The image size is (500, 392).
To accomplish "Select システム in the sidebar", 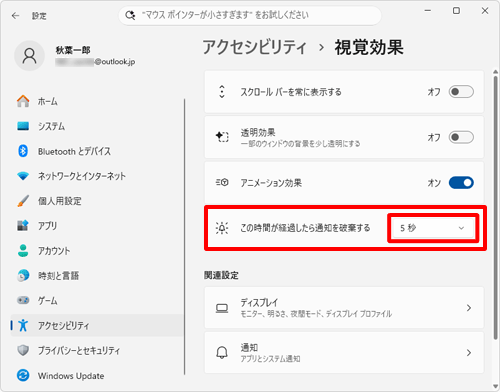I will (x=97, y=126).
